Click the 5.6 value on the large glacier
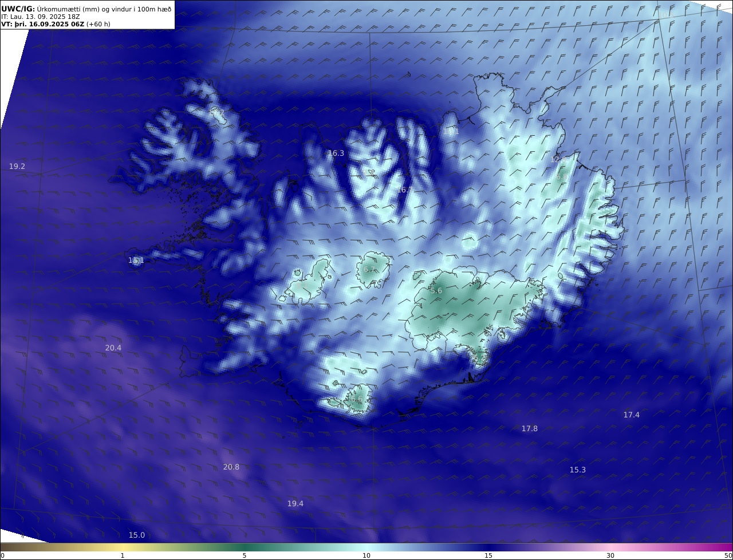 click(x=436, y=291)
